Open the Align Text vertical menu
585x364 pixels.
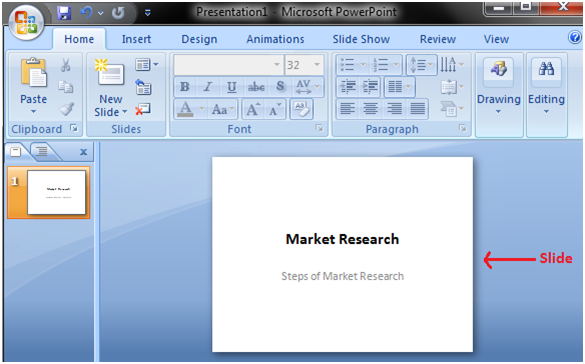pos(452,87)
